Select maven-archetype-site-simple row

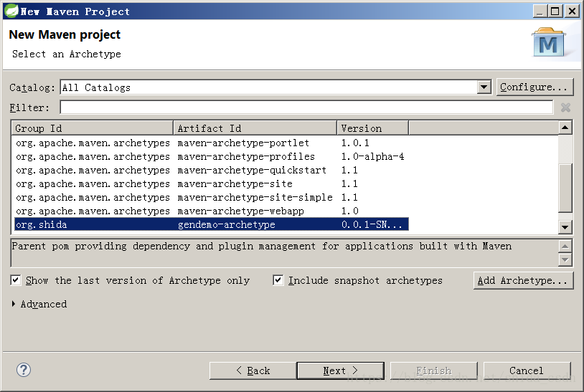tap(212, 197)
